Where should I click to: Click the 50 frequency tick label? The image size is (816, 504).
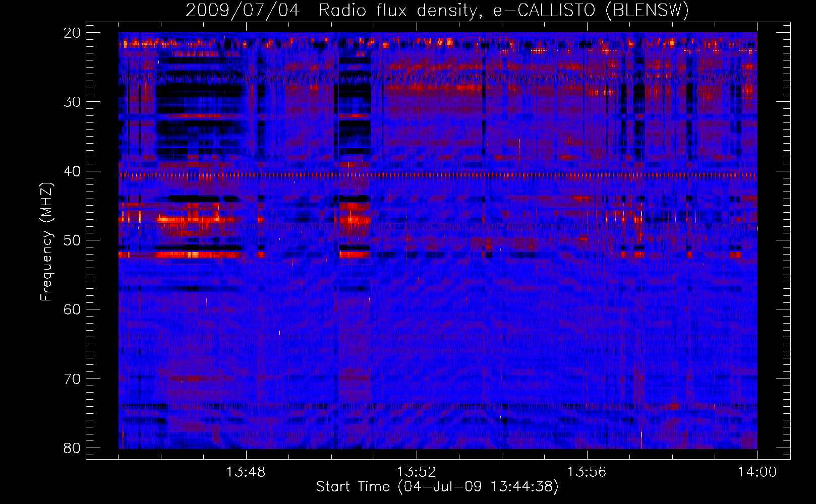point(72,240)
